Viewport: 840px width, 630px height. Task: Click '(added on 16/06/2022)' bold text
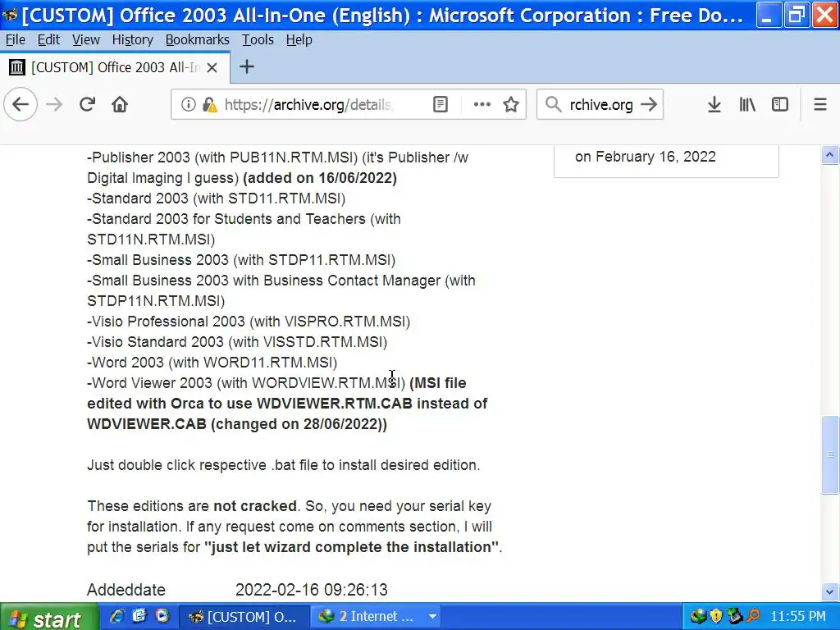point(320,178)
